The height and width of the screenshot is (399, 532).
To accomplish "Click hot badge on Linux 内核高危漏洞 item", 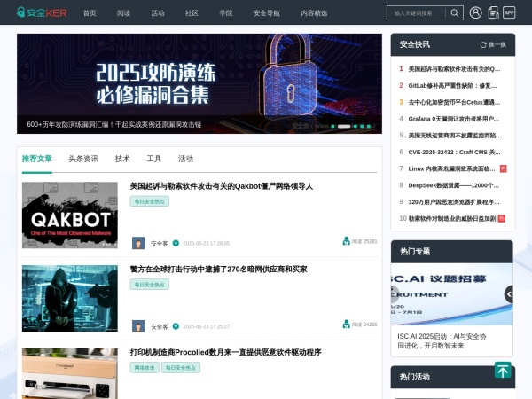I will point(503,168).
